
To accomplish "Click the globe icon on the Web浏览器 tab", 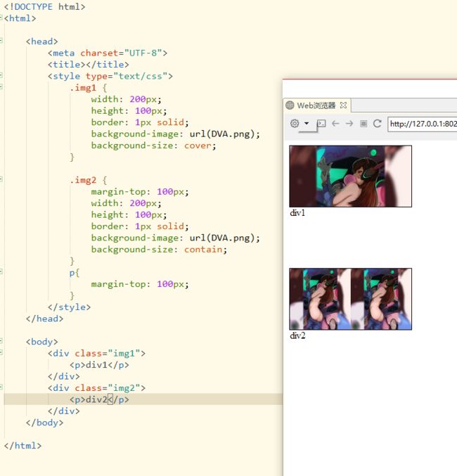I will coord(290,105).
